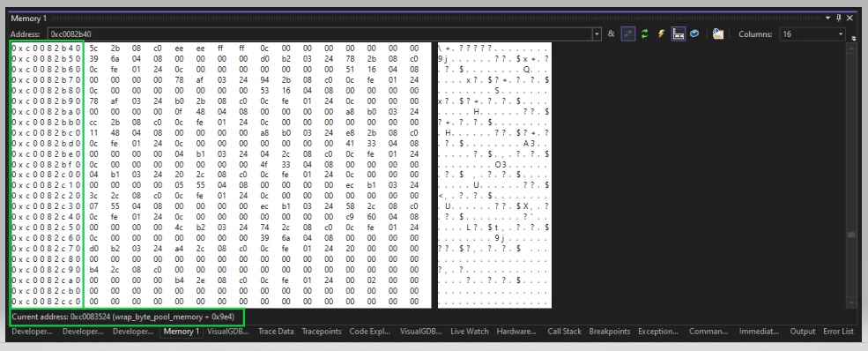Switch to the Output tab

803,331
